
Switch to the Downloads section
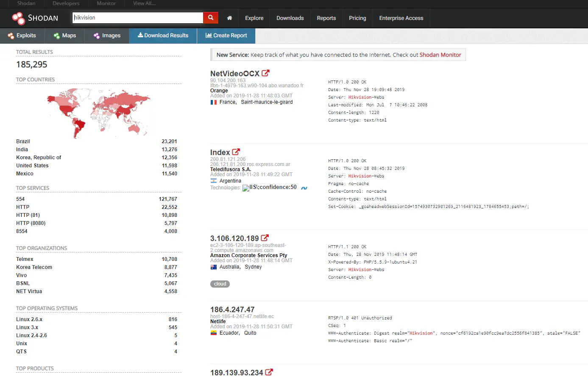290,18
